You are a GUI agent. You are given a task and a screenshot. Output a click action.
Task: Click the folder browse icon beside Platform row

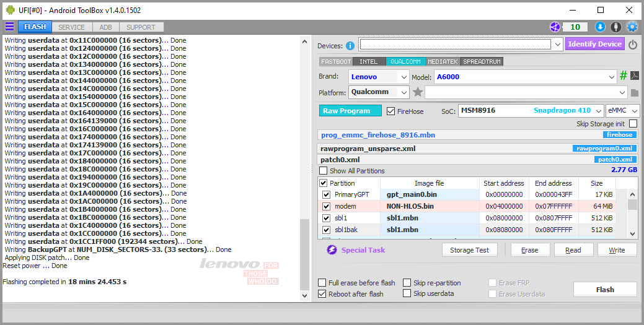(x=635, y=93)
